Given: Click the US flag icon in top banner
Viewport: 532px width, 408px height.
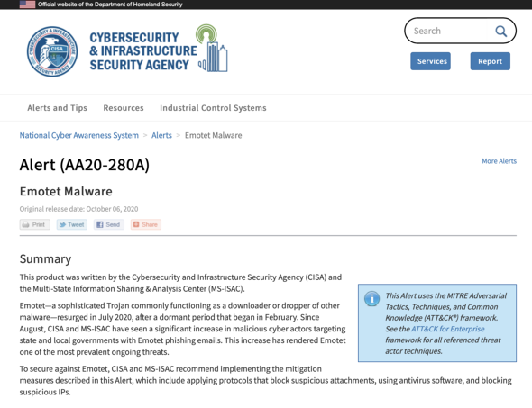Looking at the screenshot, I should pyautogui.click(x=27, y=5).
